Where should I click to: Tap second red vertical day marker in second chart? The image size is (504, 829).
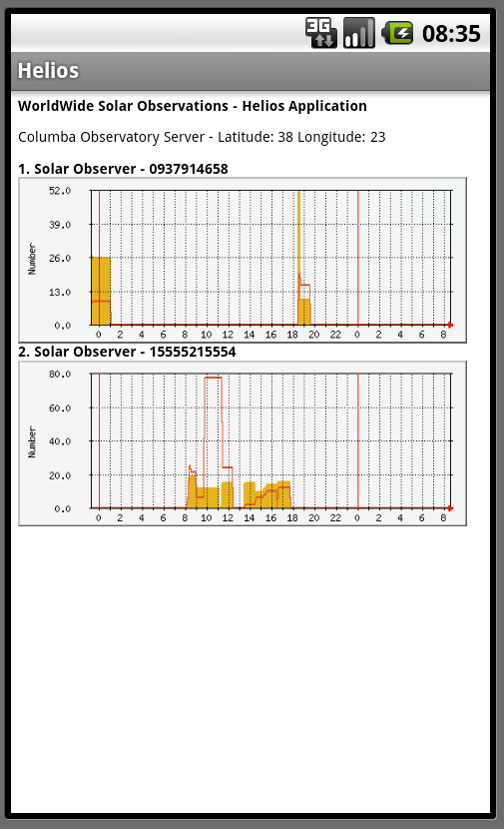358,441
